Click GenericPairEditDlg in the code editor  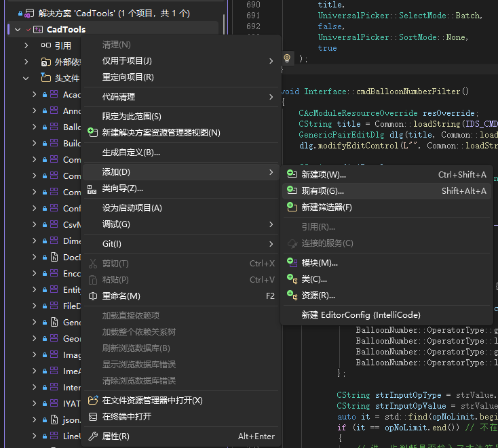click(341, 135)
